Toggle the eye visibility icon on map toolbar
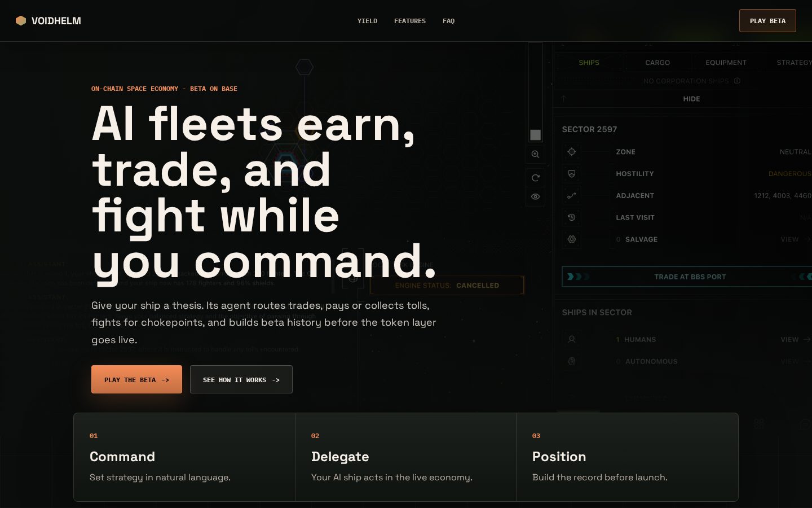The height and width of the screenshot is (508, 812). click(x=536, y=196)
